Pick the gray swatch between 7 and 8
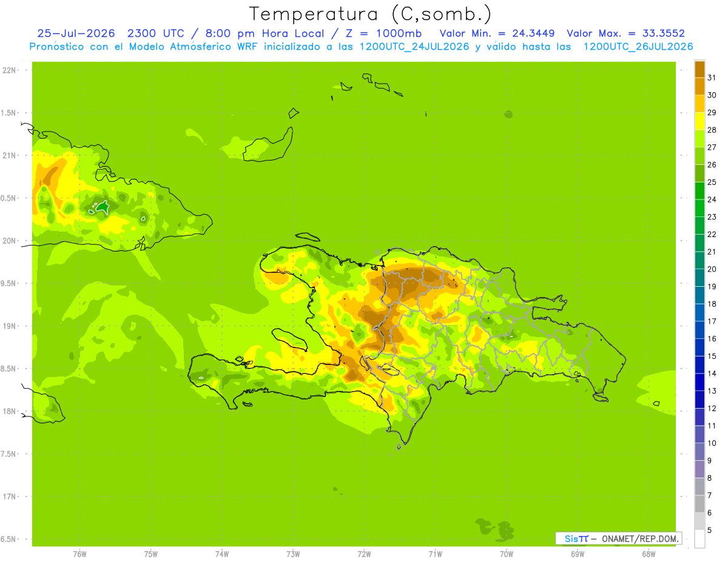This screenshot has height=562, width=728. 699,486
